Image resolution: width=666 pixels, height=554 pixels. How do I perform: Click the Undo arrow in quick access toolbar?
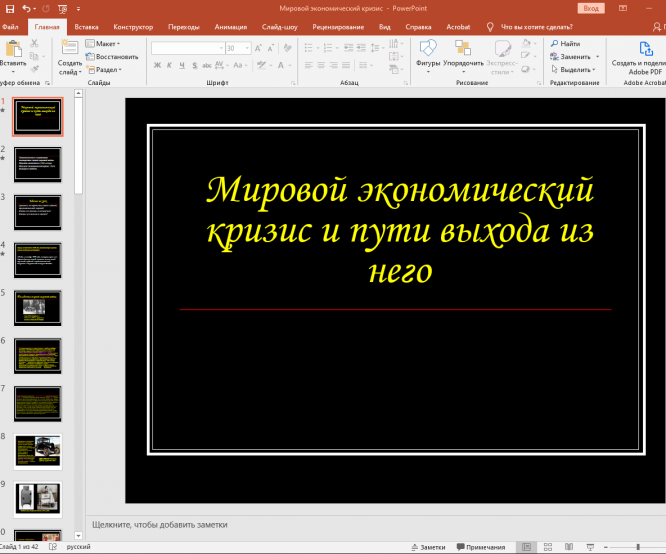[x=26, y=7]
